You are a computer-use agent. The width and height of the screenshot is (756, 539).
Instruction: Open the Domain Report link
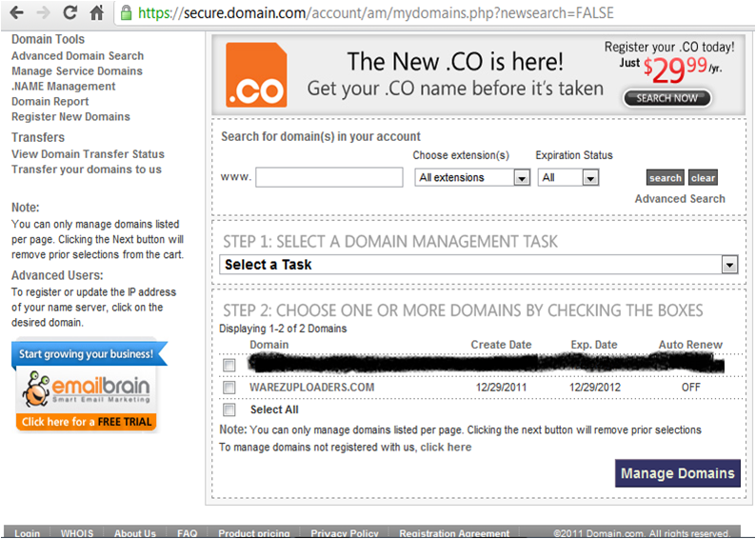[x=50, y=102]
